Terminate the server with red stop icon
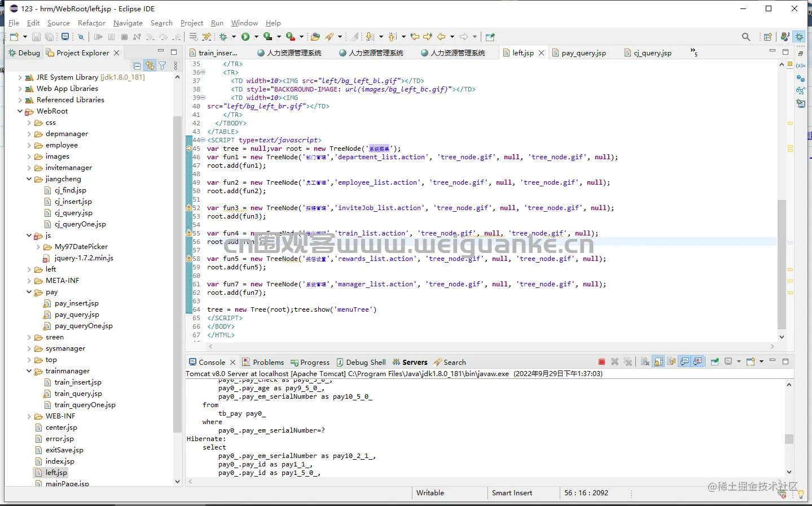 (602, 361)
